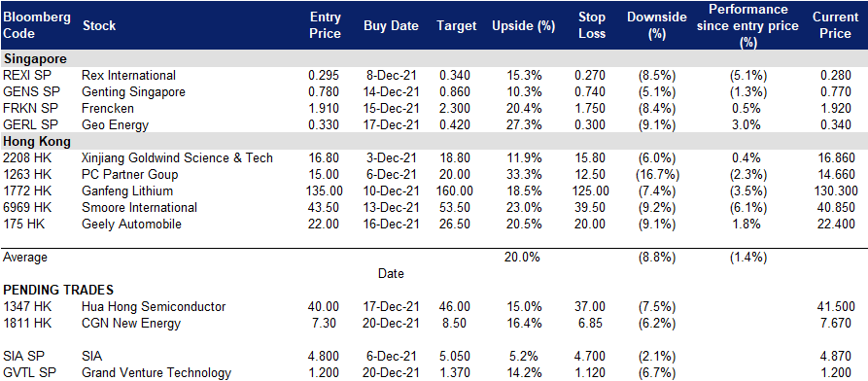Select PC Partner Goup's downside (16.7%)

pos(656,175)
